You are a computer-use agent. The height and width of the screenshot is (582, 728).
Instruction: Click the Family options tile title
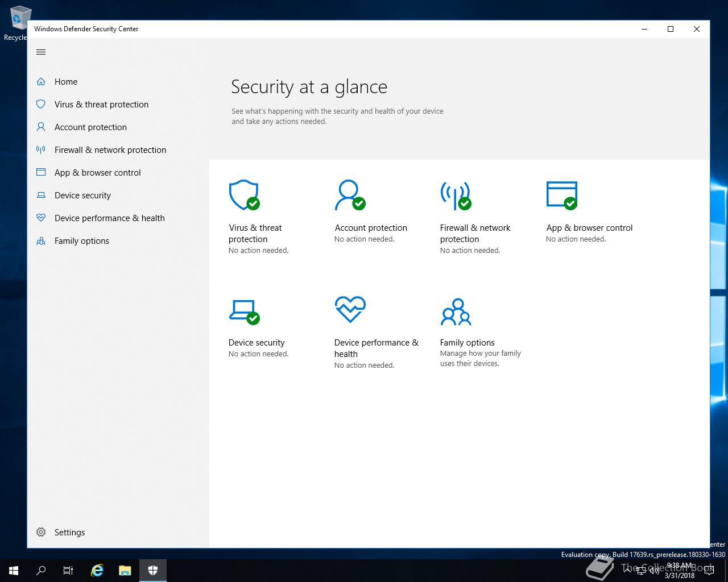(x=467, y=343)
